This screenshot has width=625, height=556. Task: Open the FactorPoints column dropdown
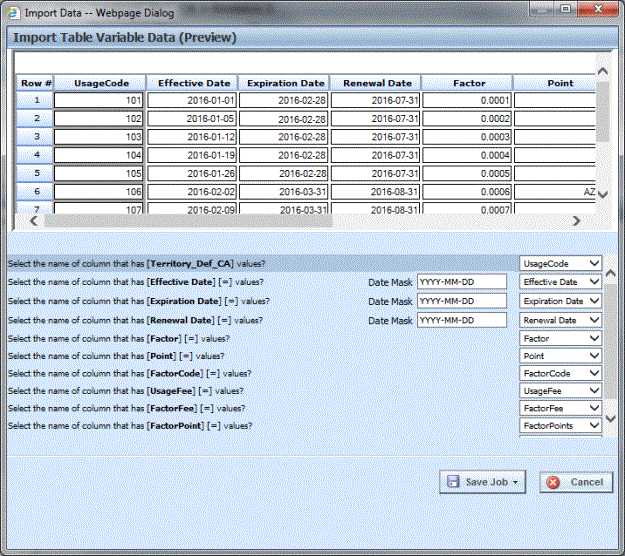[x=560, y=426]
